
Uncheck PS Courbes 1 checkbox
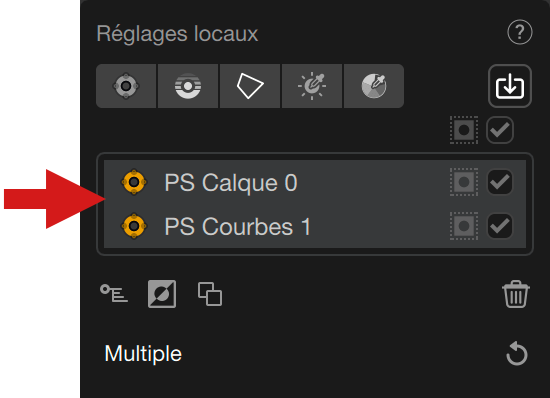pyautogui.click(x=500, y=226)
